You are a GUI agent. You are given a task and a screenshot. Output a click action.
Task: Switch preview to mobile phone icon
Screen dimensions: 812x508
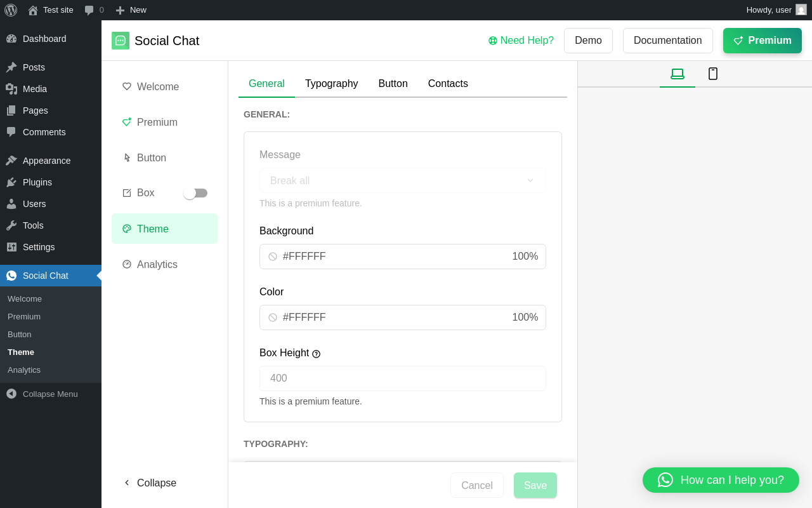[713, 74]
